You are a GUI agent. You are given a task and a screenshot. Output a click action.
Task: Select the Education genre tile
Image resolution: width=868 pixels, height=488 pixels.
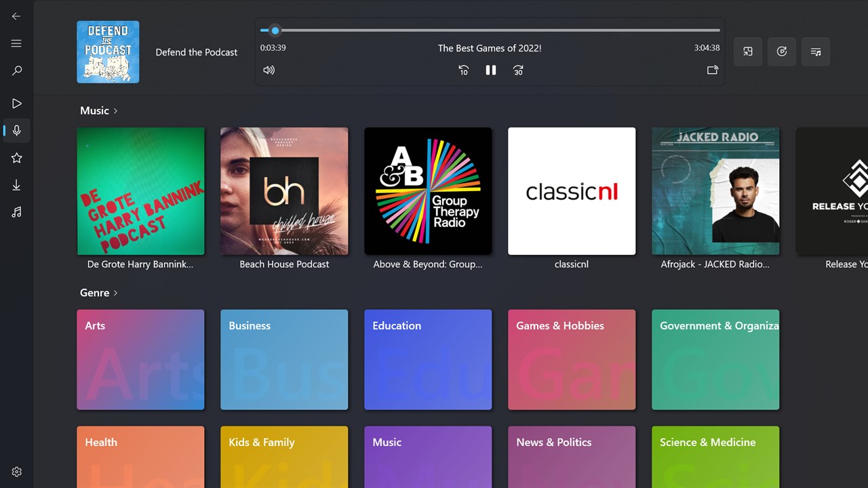tap(428, 360)
